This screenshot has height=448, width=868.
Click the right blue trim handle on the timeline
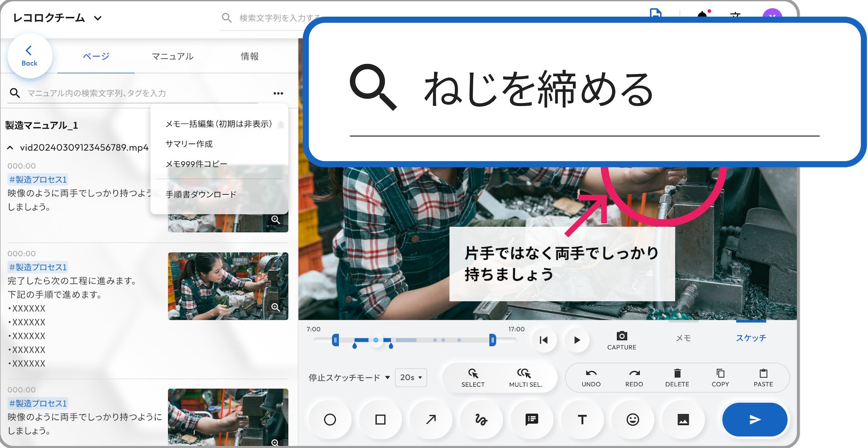(x=492, y=340)
